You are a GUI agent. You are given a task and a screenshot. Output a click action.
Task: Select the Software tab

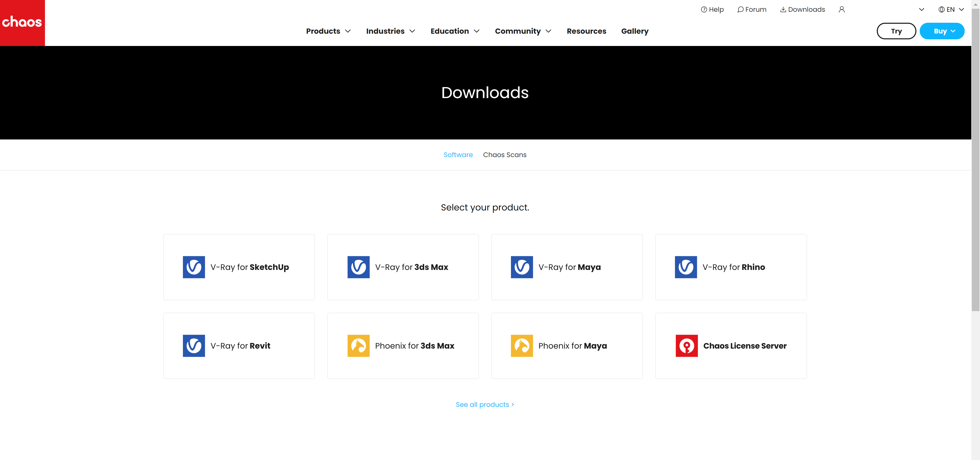pyautogui.click(x=458, y=155)
